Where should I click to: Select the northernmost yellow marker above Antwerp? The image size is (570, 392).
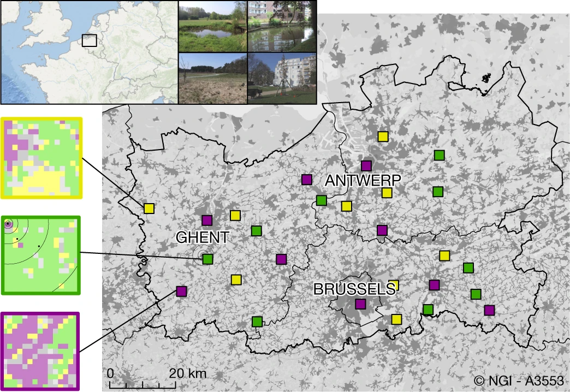[383, 136]
